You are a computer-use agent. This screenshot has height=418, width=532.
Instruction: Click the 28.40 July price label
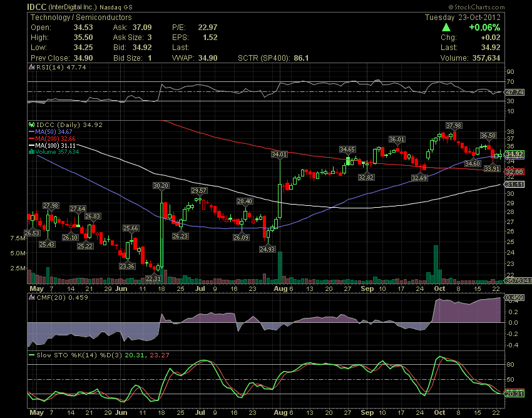point(245,201)
